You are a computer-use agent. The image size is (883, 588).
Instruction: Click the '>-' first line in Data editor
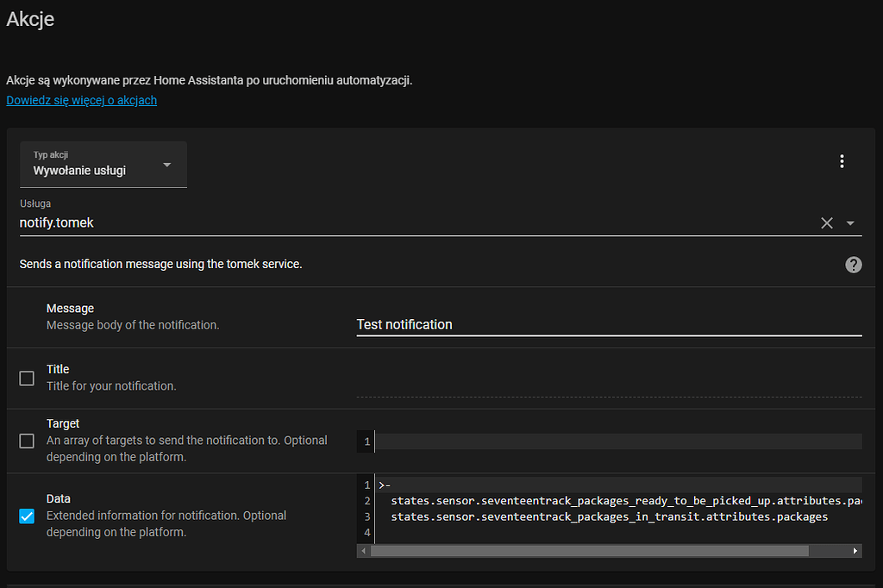tap(385, 485)
